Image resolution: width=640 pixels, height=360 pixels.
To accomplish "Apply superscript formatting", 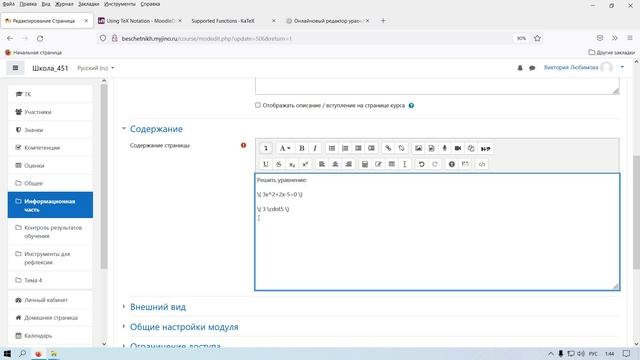I will (305, 164).
